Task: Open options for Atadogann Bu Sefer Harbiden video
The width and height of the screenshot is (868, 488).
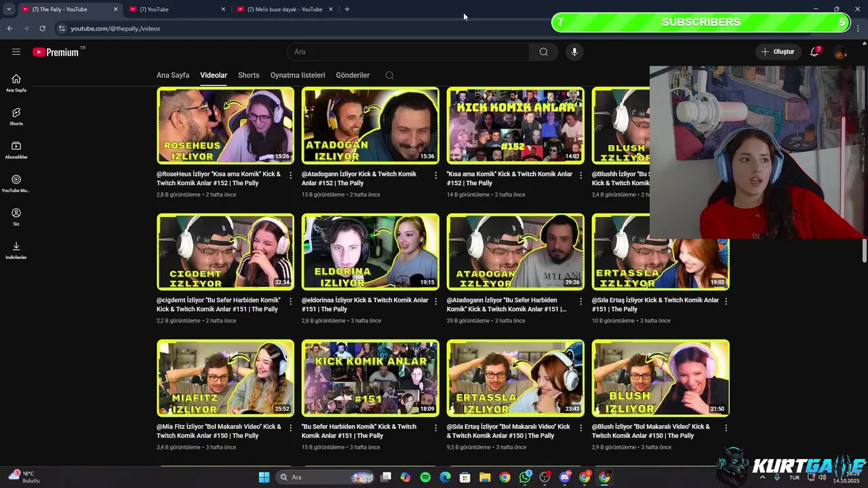Action: pos(580,301)
